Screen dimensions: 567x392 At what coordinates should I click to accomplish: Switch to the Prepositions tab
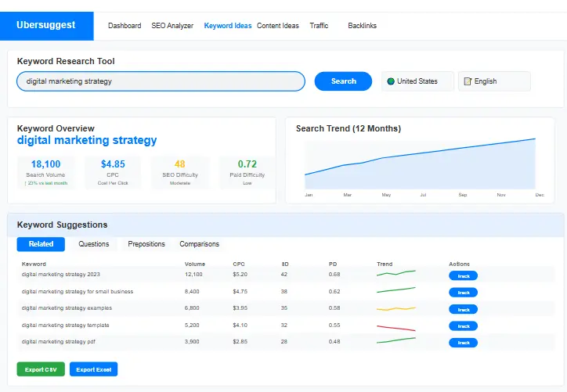click(x=146, y=244)
